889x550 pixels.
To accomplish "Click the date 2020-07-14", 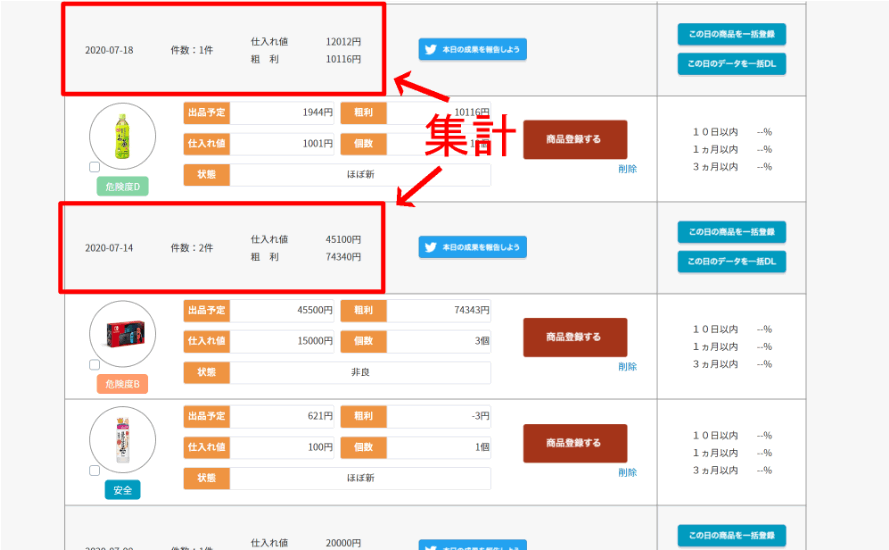I will (109, 248).
